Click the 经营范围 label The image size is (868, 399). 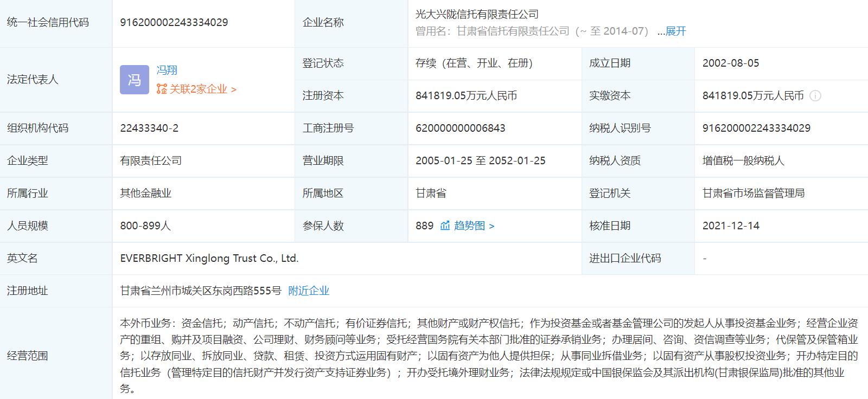point(27,356)
